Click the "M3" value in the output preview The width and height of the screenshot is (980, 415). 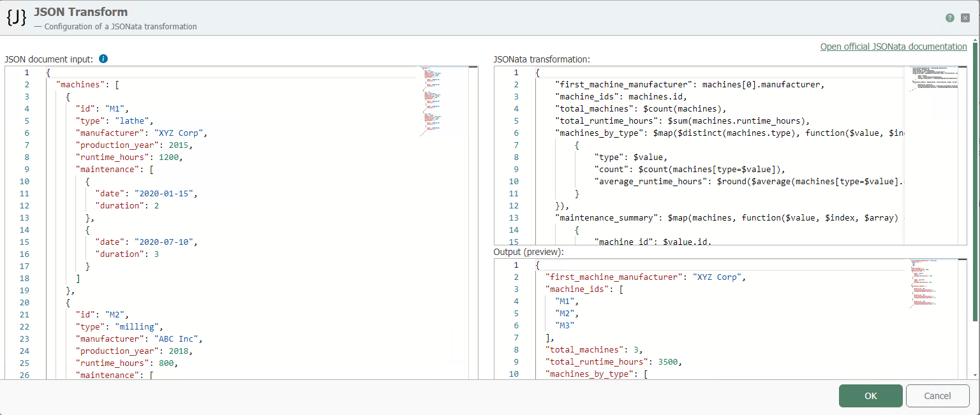pyautogui.click(x=565, y=326)
